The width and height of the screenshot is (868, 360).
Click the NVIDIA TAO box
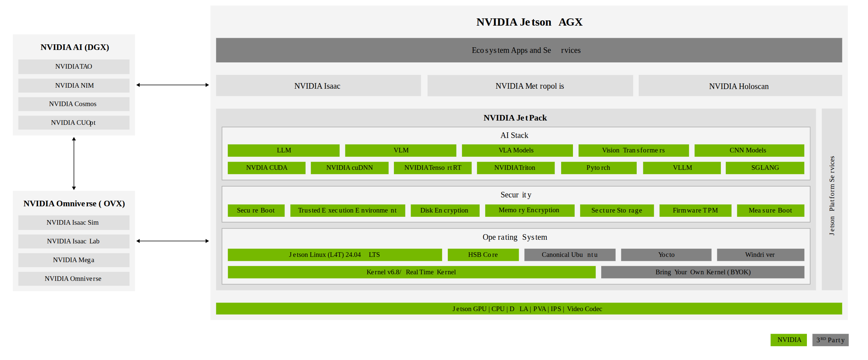coord(74,67)
